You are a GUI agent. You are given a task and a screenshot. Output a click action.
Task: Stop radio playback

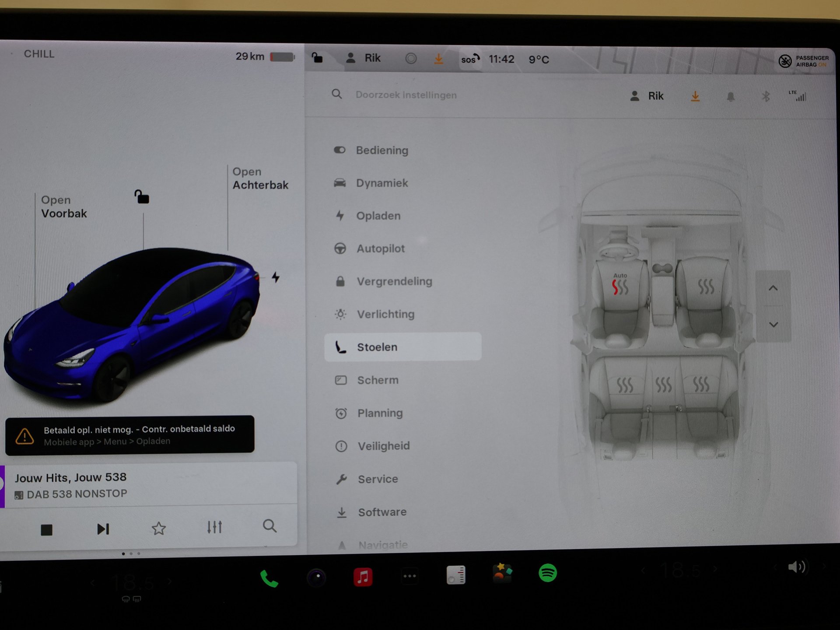coord(47,530)
